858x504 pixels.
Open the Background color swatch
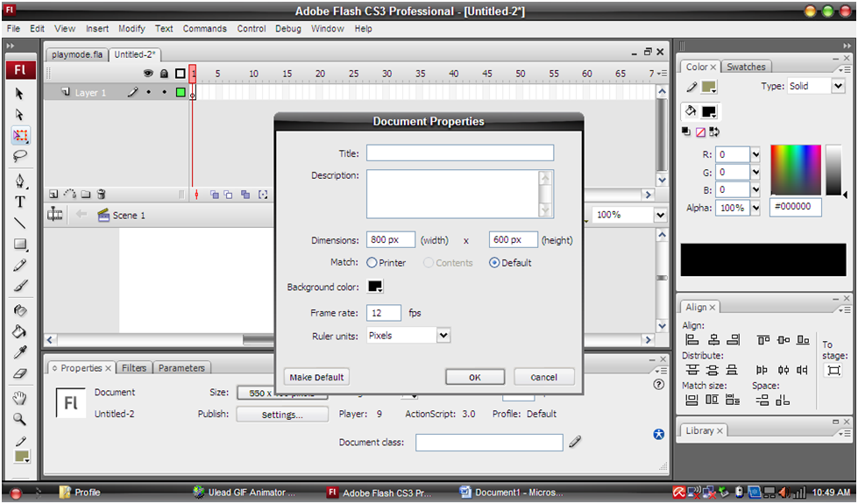(x=375, y=287)
